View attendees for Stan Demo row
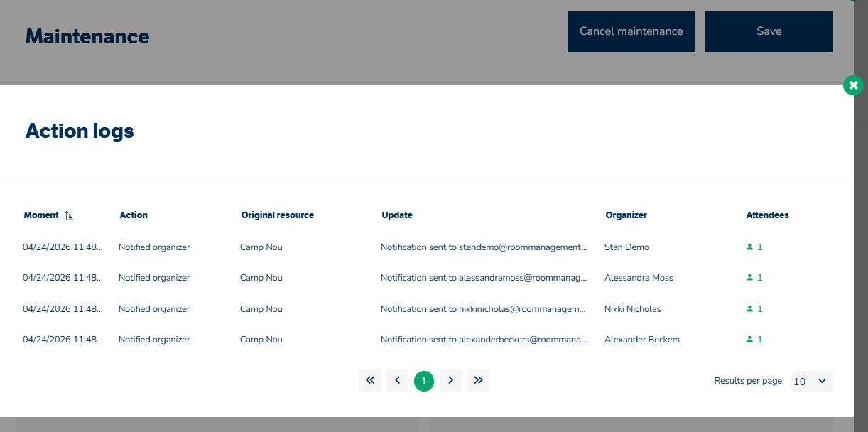 (754, 247)
